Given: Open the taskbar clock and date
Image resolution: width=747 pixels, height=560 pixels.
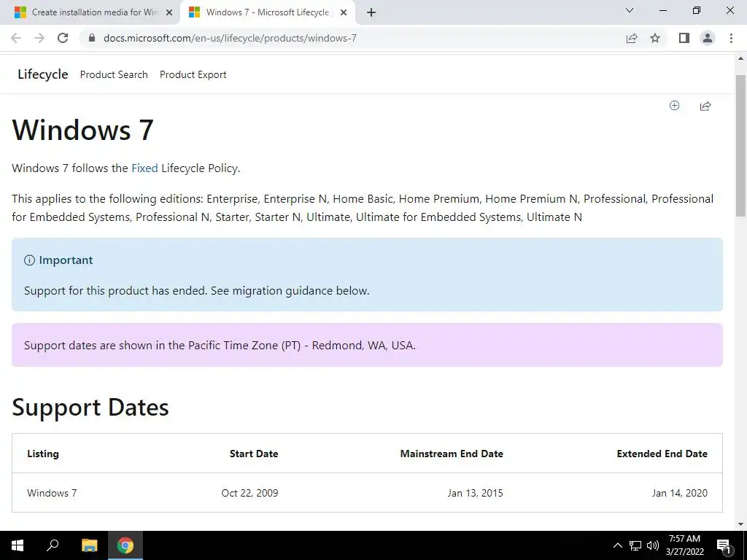Looking at the screenshot, I should [684, 545].
